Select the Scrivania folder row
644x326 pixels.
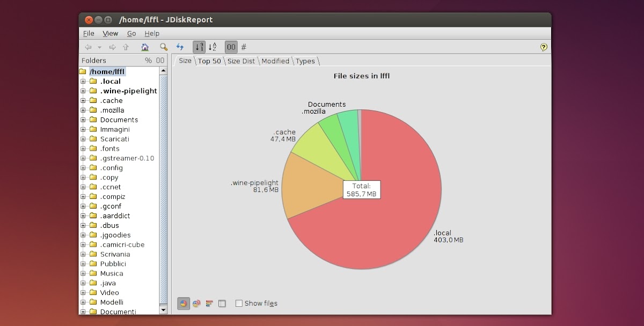click(115, 255)
